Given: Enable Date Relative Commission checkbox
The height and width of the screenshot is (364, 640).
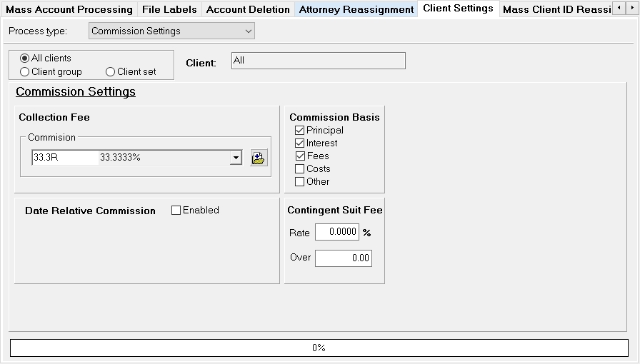Looking at the screenshot, I should pyautogui.click(x=176, y=211).
